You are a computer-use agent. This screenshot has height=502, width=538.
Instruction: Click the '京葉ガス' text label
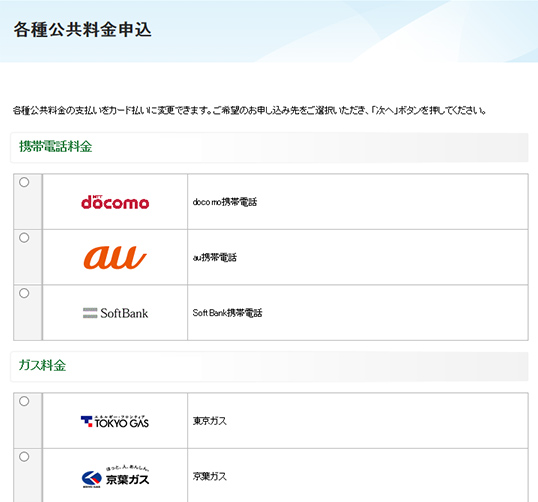(210, 477)
